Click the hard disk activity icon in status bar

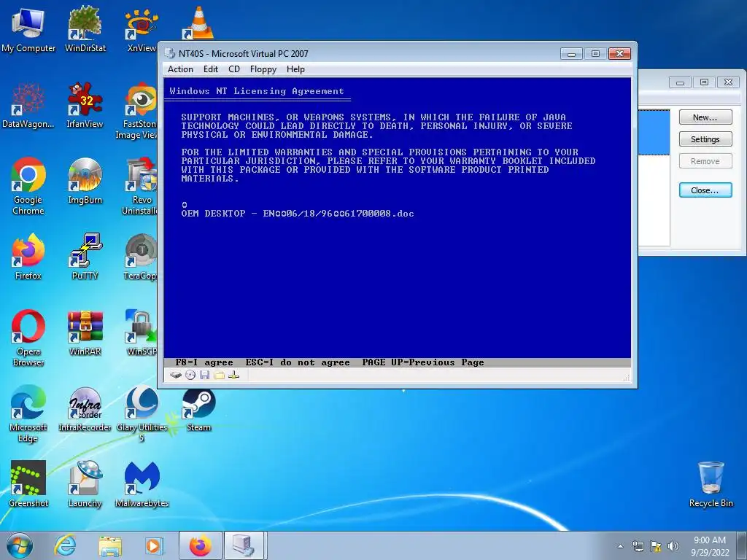pyautogui.click(x=175, y=376)
